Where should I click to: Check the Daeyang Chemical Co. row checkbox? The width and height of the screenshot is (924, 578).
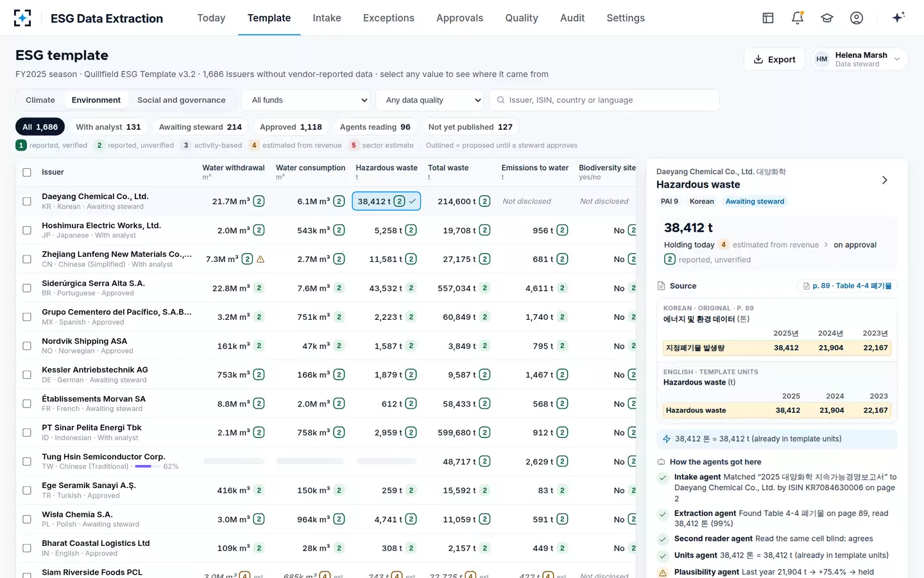27,201
